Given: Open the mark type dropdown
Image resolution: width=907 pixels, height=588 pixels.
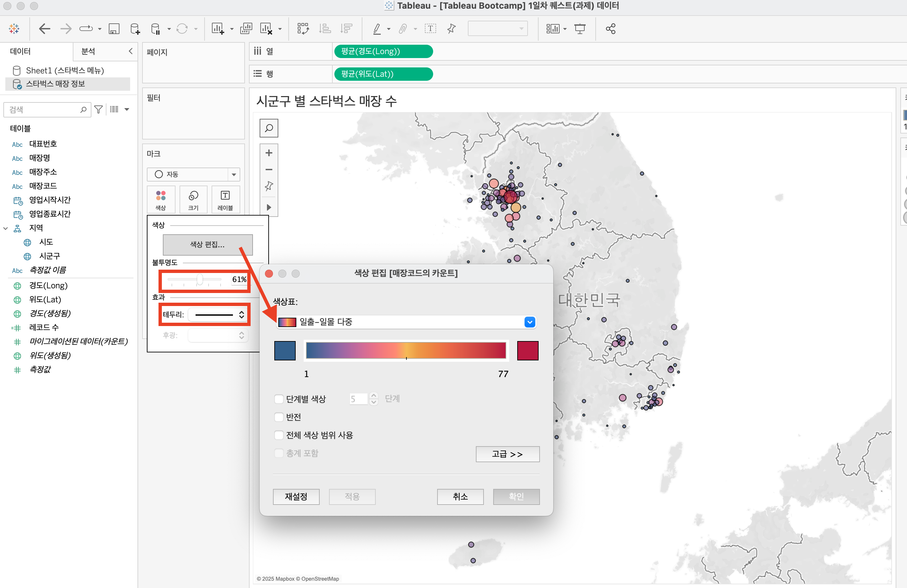Looking at the screenshot, I should pyautogui.click(x=234, y=175).
